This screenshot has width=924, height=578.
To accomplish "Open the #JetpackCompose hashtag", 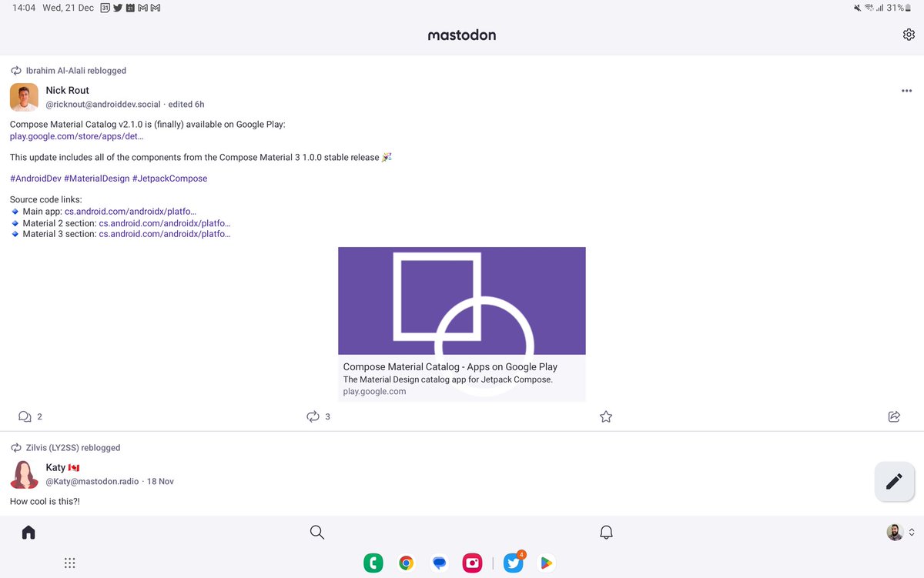I will (x=169, y=178).
